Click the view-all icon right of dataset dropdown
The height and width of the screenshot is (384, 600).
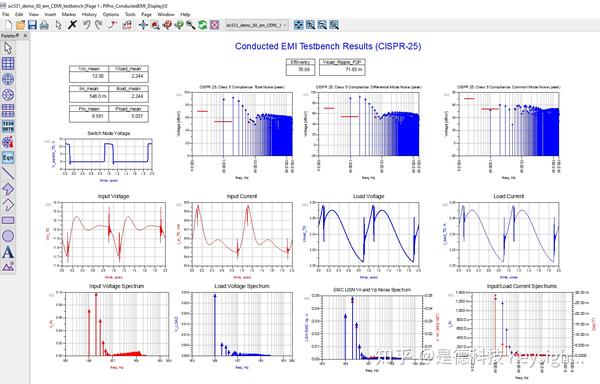click(x=298, y=25)
